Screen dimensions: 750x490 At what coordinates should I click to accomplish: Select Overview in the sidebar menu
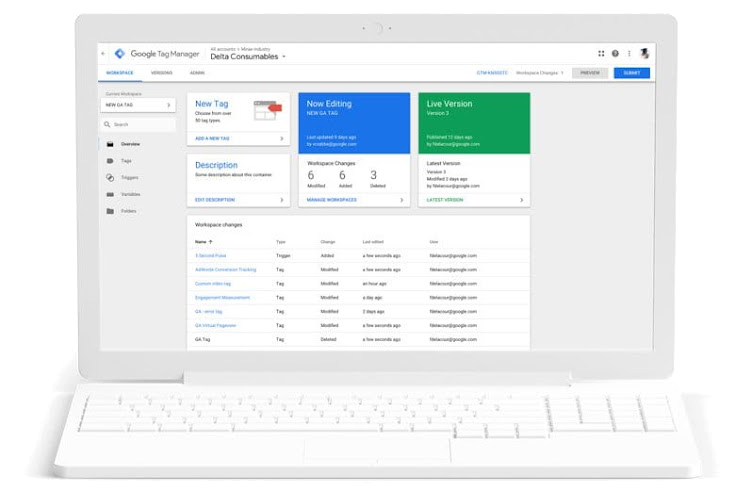[130, 144]
